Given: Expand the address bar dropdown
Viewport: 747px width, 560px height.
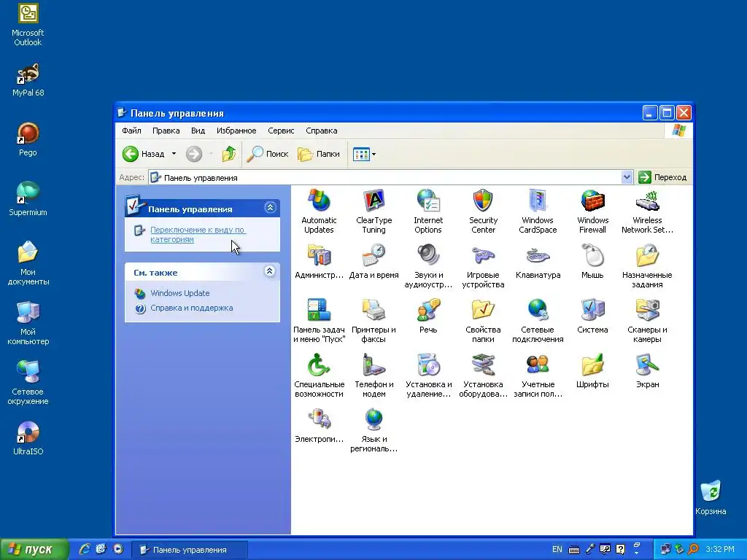Looking at the screenshot, I should point(627,177).
